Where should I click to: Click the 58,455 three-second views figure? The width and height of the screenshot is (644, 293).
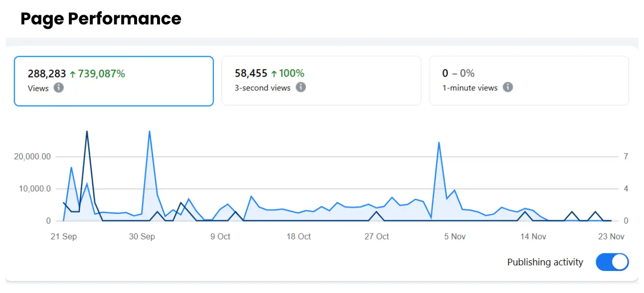coord(251,73)
